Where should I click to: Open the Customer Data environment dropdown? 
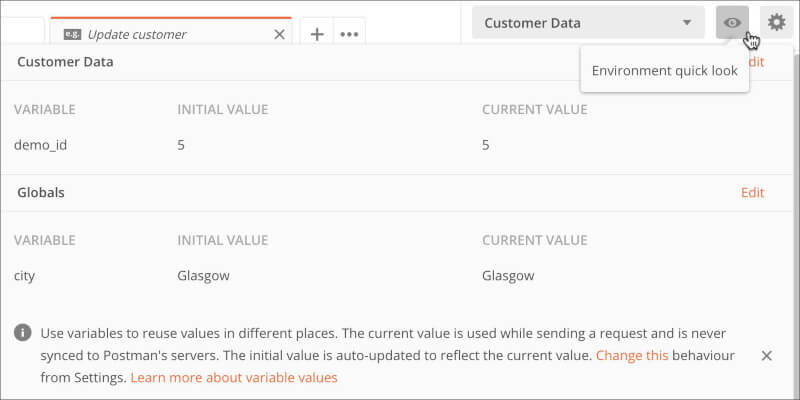588,23
